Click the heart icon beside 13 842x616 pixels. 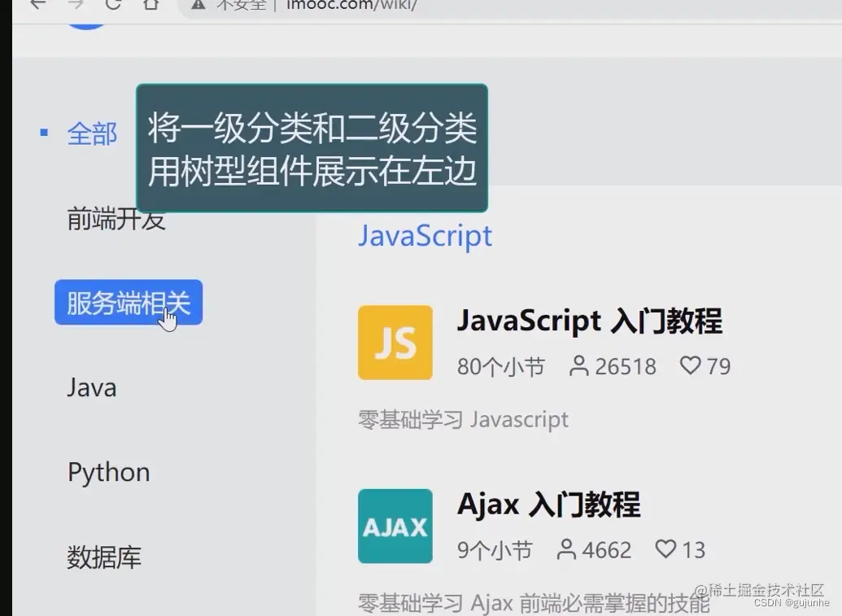[665, 548]
